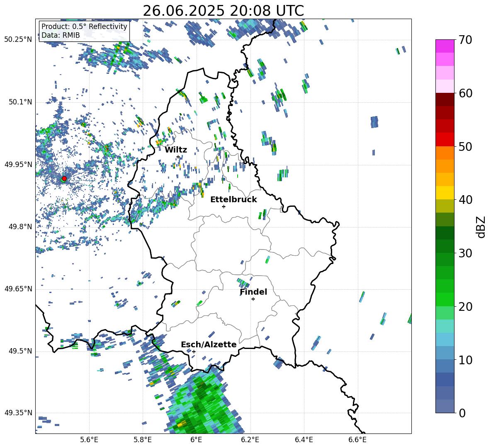Click the 5.8°E longitude label
The image size is (491, 448).
coord(143,440)
